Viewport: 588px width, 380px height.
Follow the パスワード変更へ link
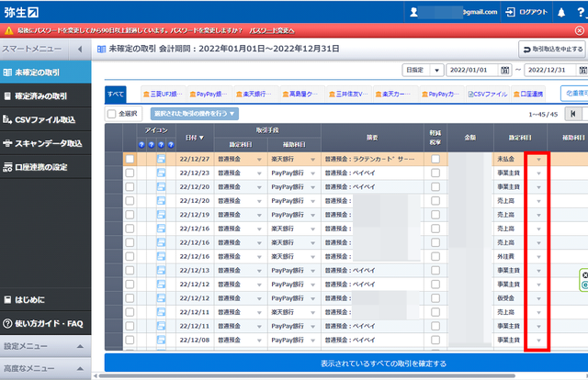click(272, 30)
